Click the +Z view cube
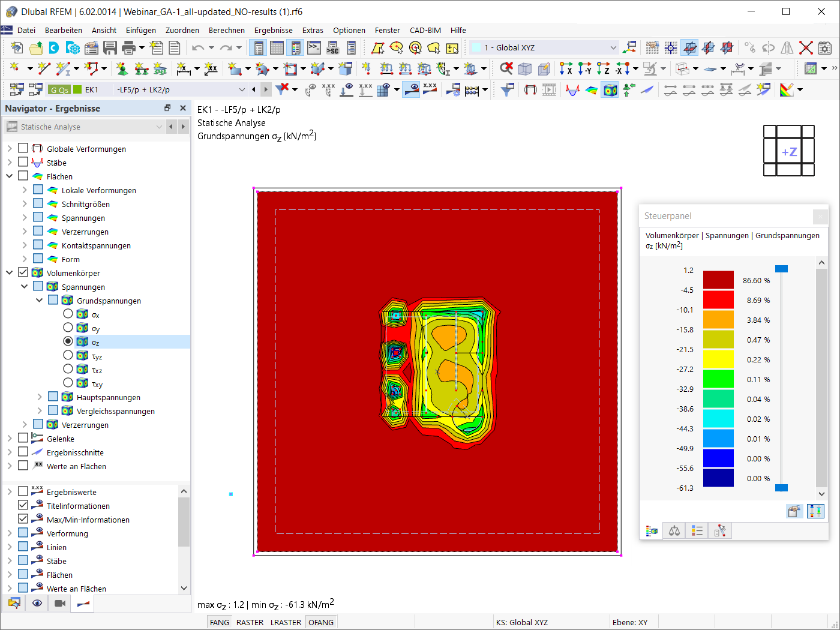This screenshot has height=630, width=840. 789,151
